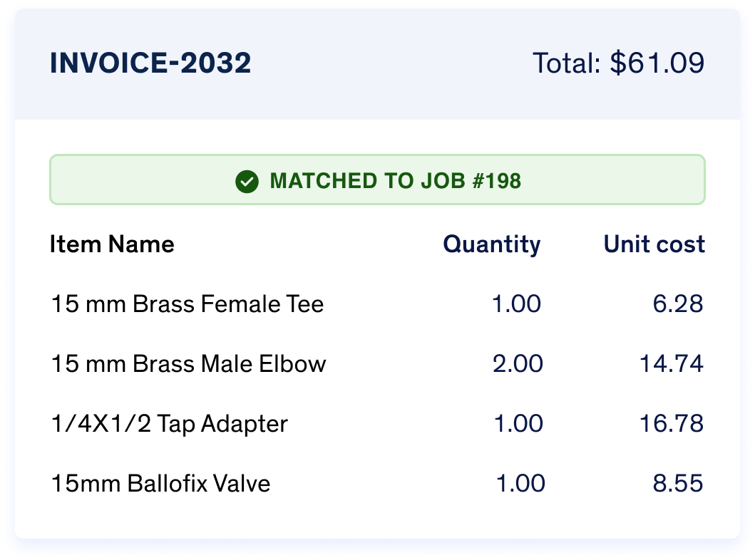Viewport: 755px width, 560px height.
Task: Select the 1/4X1/2 Tap Adapter item
Action: (170, 424)
